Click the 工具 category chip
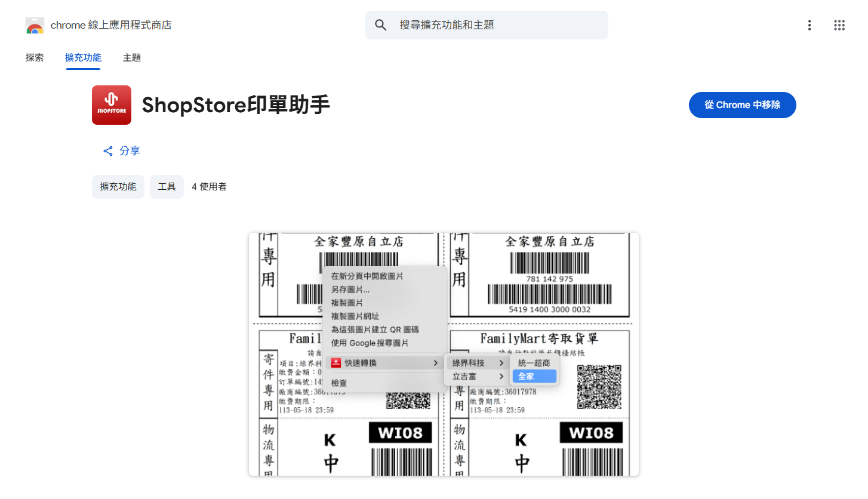The width and height of the screenshot is (868, 499). pos(167,187)
